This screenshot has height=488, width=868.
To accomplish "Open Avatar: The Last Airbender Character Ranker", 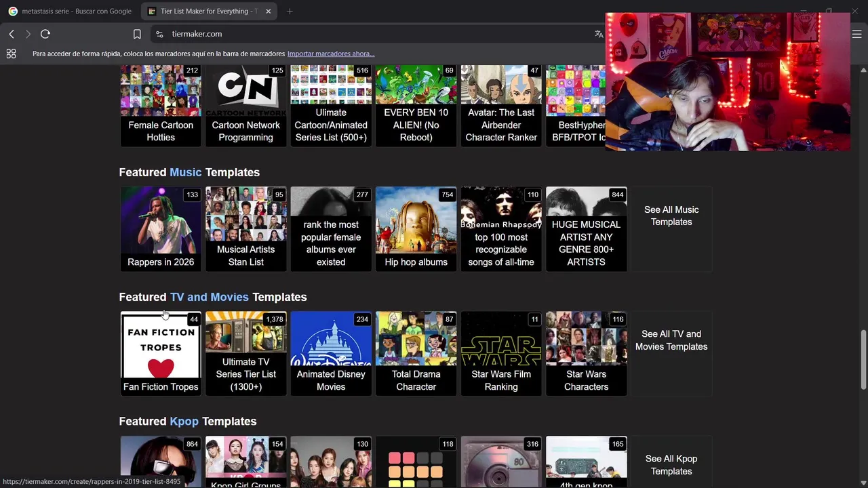I will tap(501, 106).
